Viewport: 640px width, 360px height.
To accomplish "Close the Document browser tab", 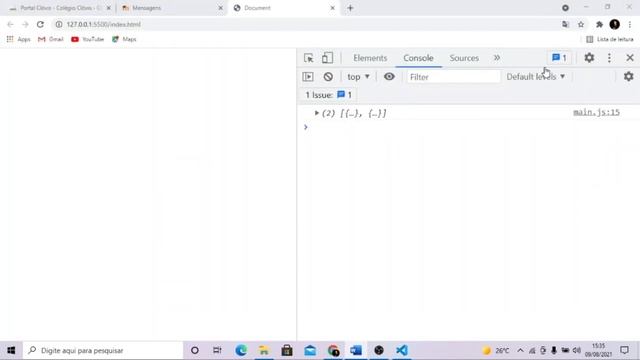I will [332, 8].
